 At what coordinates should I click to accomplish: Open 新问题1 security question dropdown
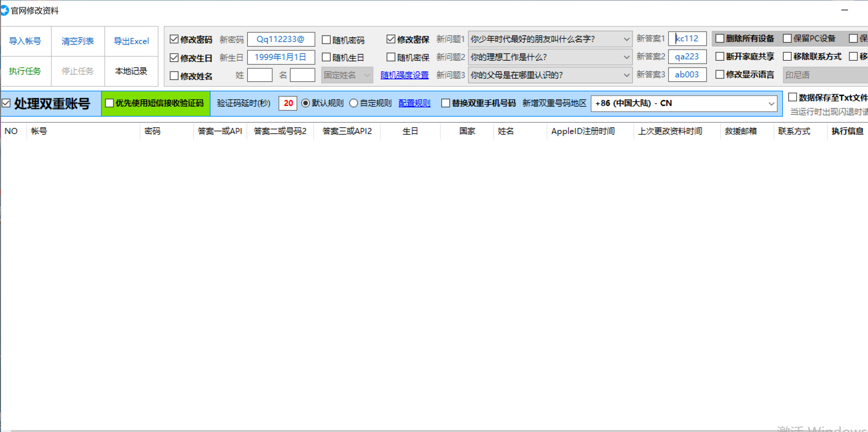click(550, 39)
